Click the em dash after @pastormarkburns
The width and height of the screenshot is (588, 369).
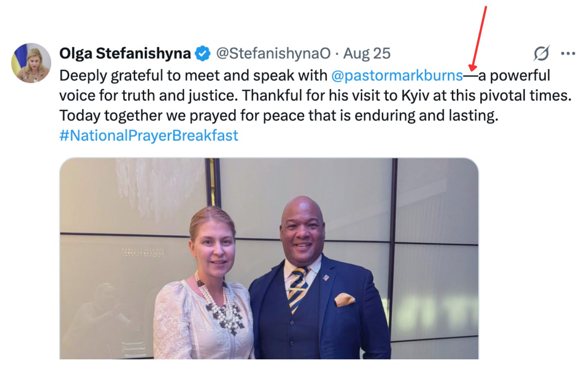471,76
